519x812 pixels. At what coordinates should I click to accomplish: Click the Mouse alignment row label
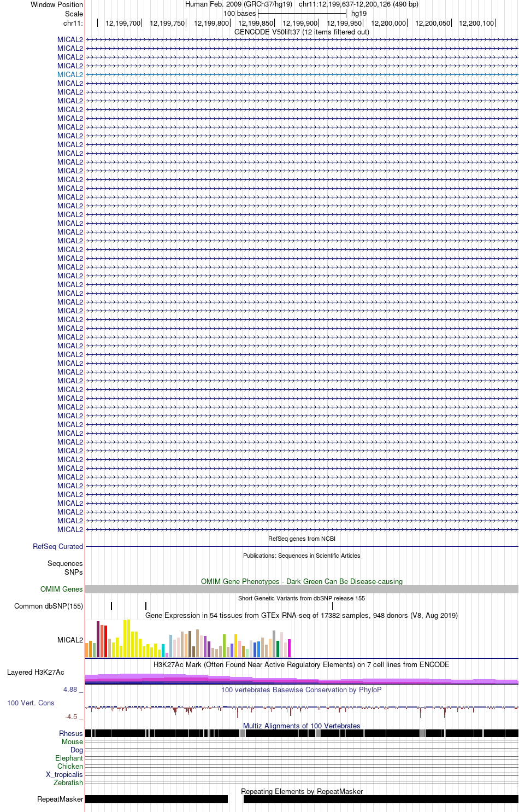click(x=72, y=741)
